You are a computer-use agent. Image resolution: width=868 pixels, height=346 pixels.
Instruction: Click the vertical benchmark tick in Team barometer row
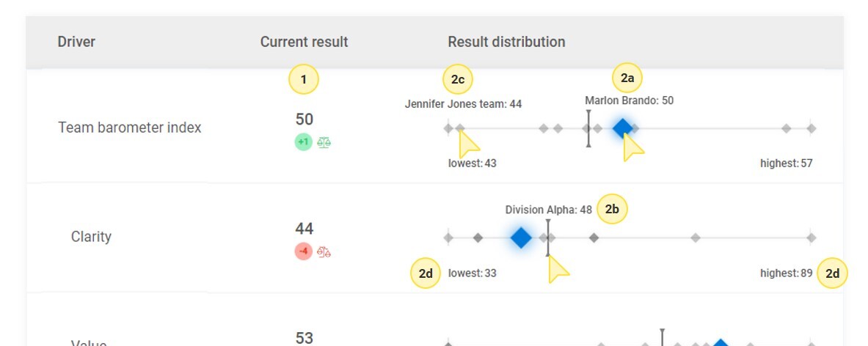588,128
